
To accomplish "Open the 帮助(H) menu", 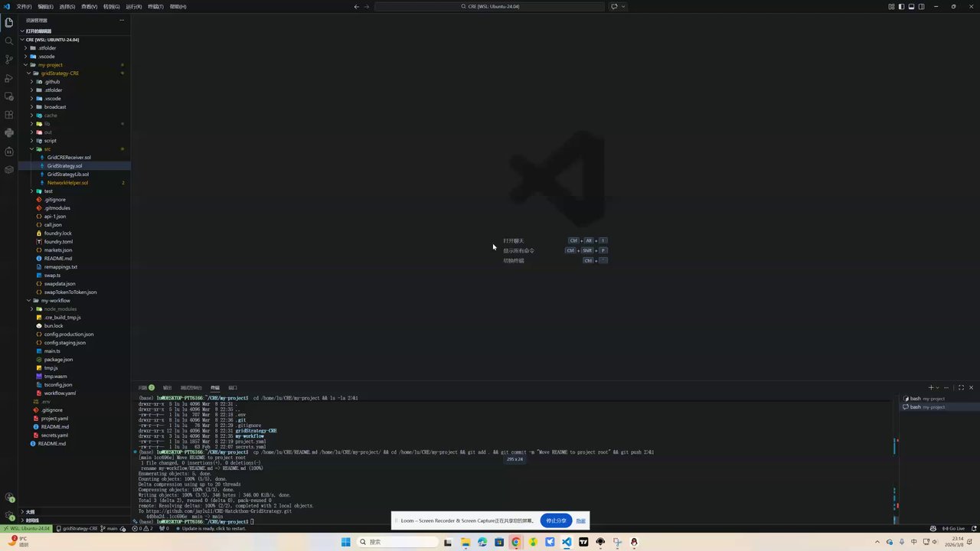I will coord(178,6).
